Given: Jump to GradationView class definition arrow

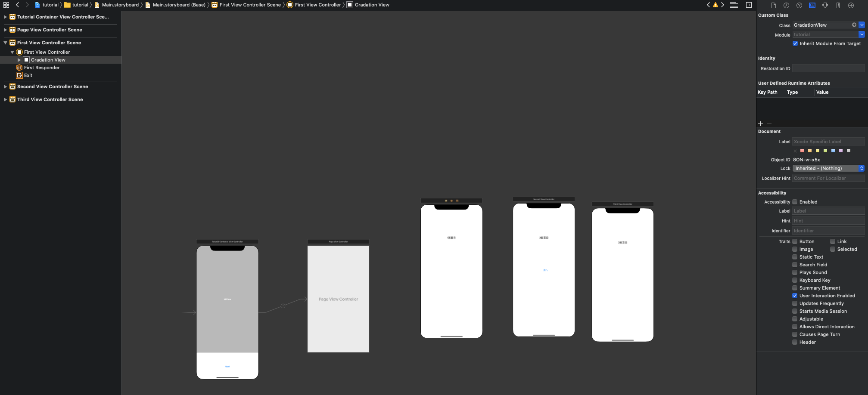Looking at the screenshot, I should point(854,25).
